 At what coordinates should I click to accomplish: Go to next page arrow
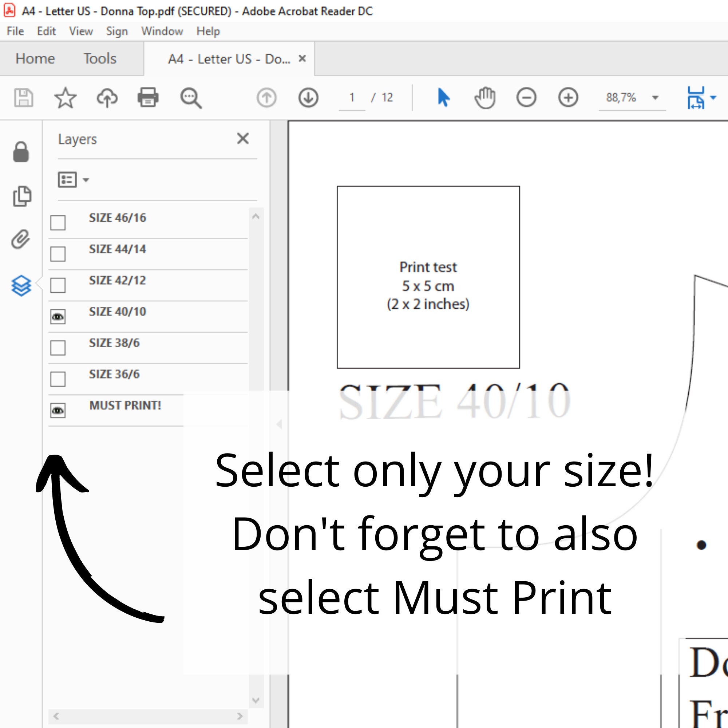(x=308, y=98)
